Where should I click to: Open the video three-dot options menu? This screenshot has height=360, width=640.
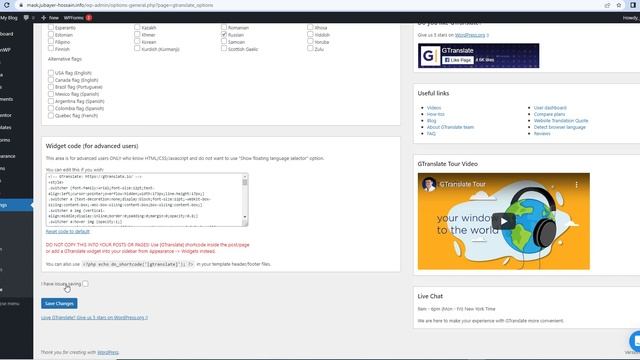[x=576, y=184]
